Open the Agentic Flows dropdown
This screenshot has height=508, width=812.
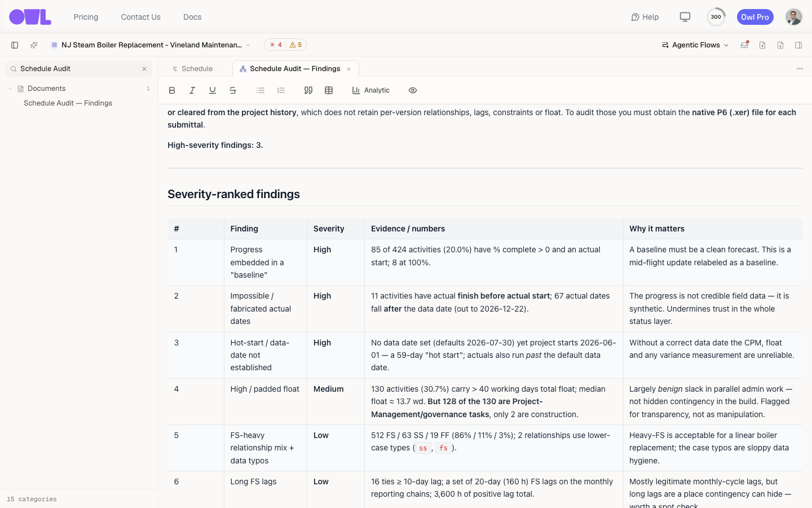(x=695, y=45)
